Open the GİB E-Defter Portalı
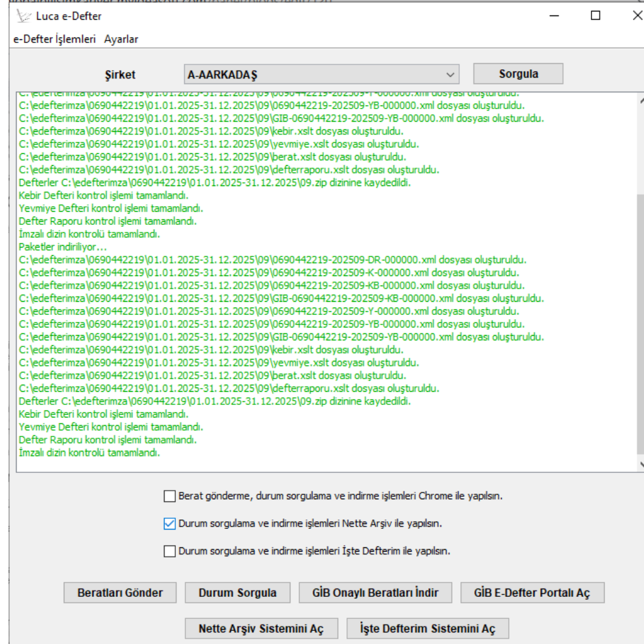The height and width of the screenshot is (644, 644). click(532, 593)
